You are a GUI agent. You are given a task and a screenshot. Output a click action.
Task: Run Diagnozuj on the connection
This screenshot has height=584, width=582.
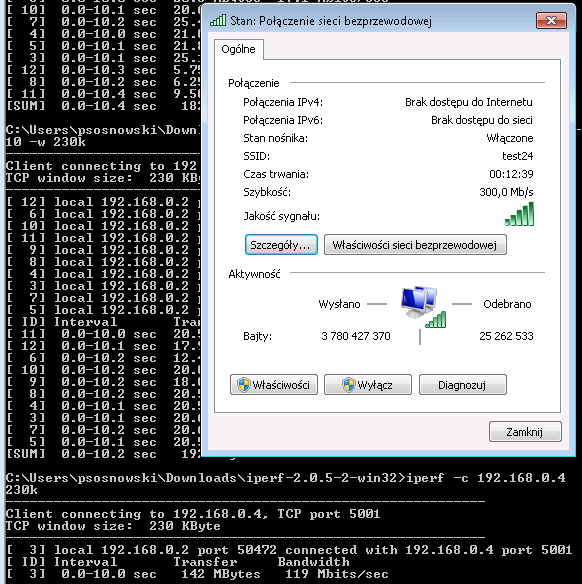(x=462, y=385)
